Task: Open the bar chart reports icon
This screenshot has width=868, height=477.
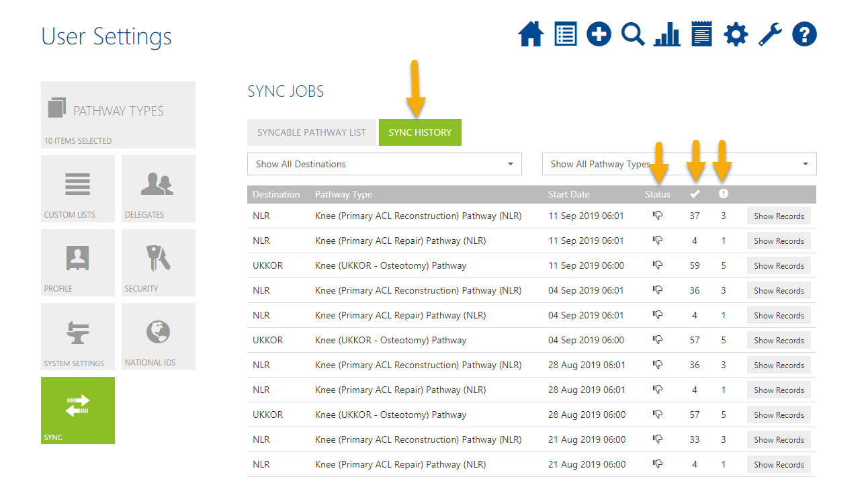Action: click(666, 34)
